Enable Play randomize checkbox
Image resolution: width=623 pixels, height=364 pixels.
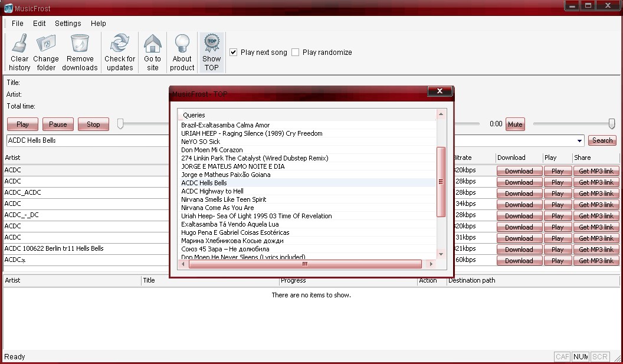click(295, 53)
